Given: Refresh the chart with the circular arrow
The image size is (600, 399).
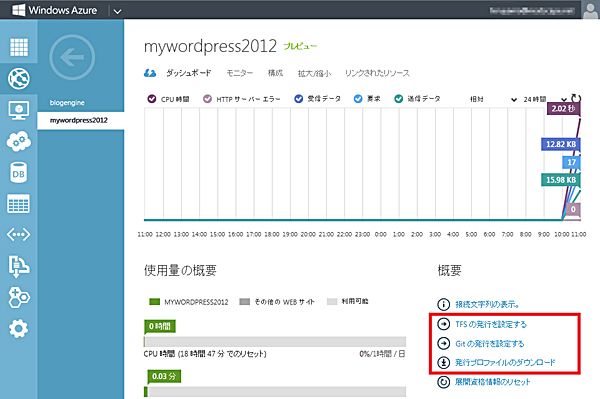Looking at the screenshot, I should click(576, 99).
